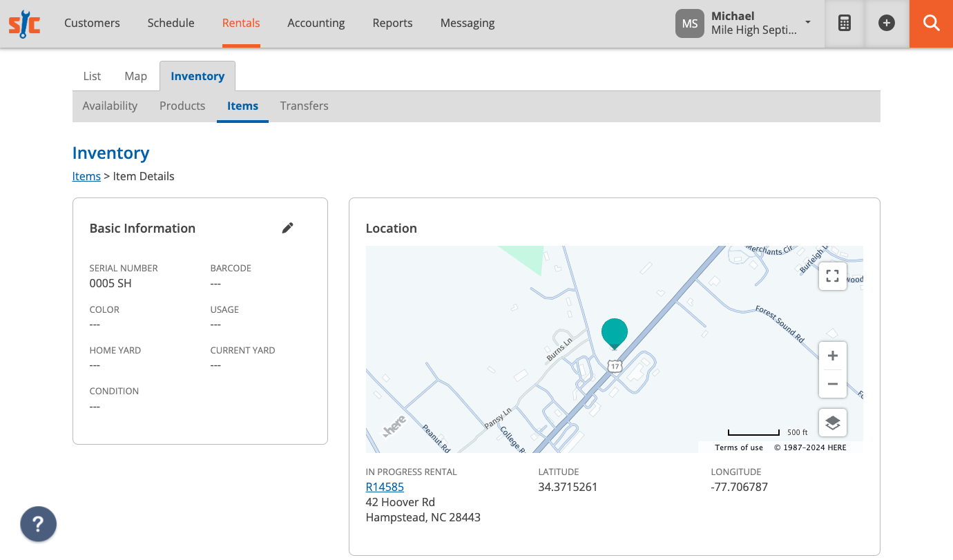953x560 pixels.
Task: Open the Customers menu
Action: [x=92, y=23]
